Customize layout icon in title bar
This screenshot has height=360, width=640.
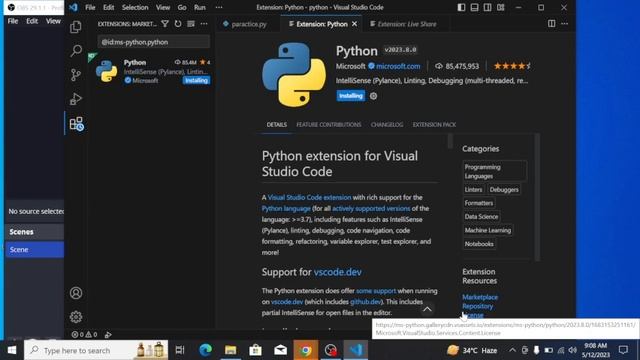click(x=500, y=7)
